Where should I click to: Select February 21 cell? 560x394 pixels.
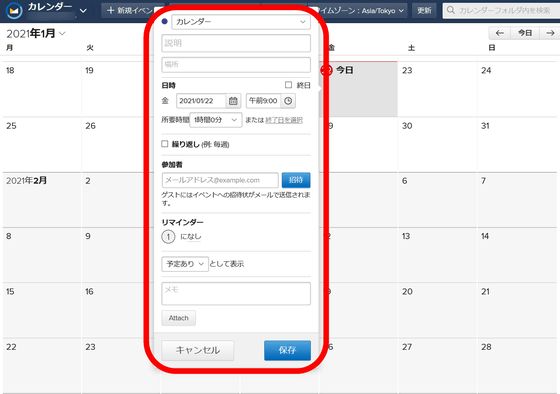click(x=517, y=311)
